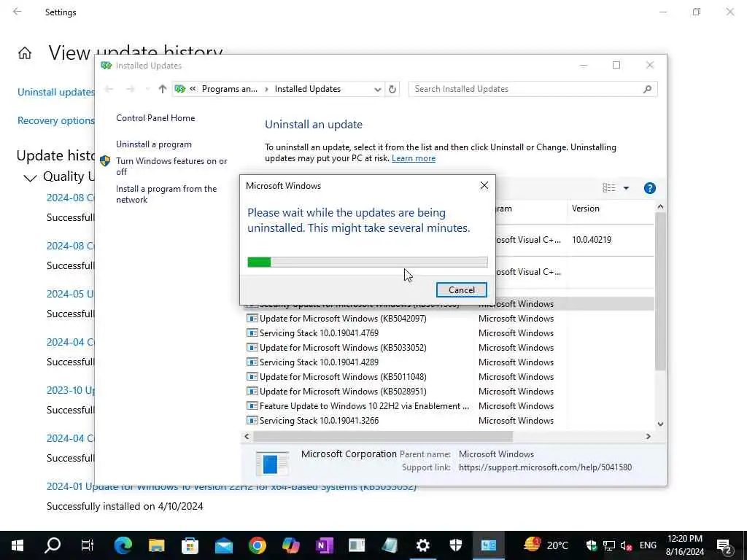Click the shield icon beside Windows features
The image size is (747, 560).
105,161
